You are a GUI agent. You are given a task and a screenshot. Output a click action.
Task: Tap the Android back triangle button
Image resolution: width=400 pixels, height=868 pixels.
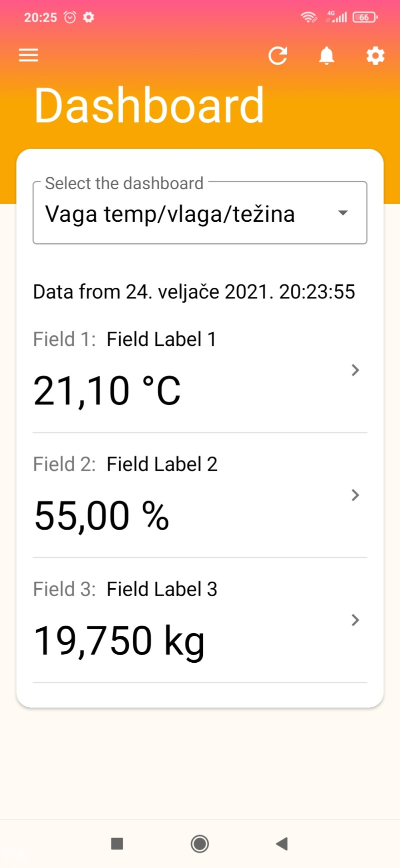282,844
